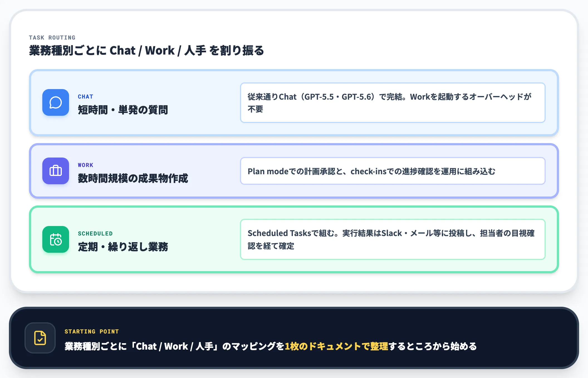The image size is (588, 378).
Task: Click the STARTING POINT label
Action: (x=92, y=332)
